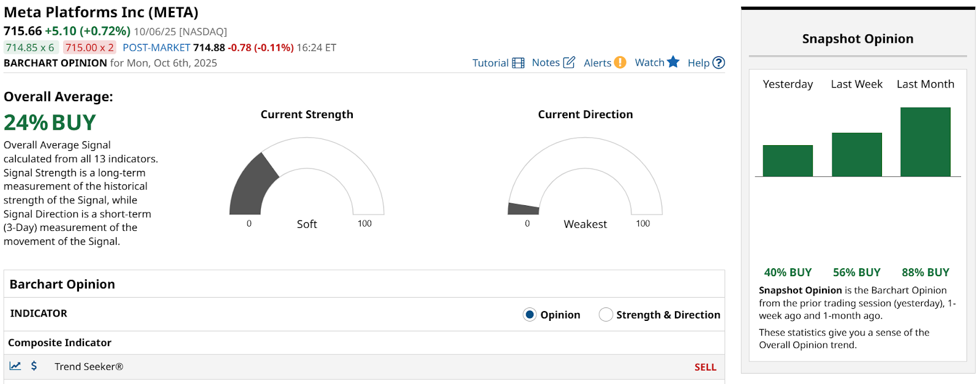Click the dollar sign icon beside Trend Seeker
The height and width of the screenshot is (384, 980).
(x=34, y=366)
